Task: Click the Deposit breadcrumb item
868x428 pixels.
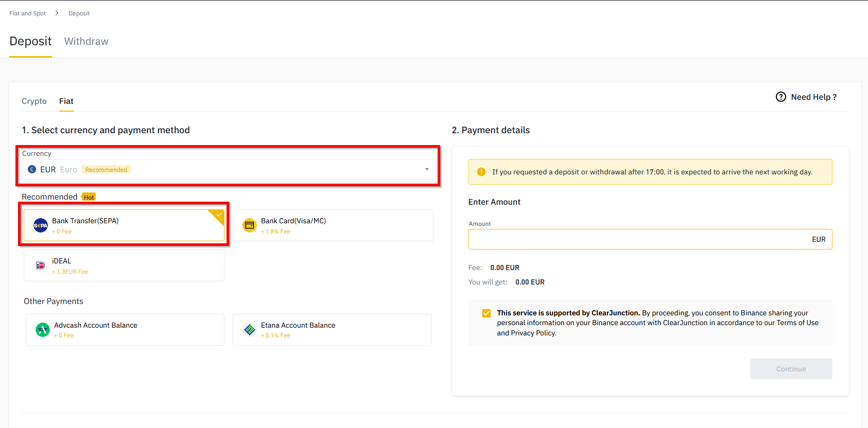Action: (79, 13)
